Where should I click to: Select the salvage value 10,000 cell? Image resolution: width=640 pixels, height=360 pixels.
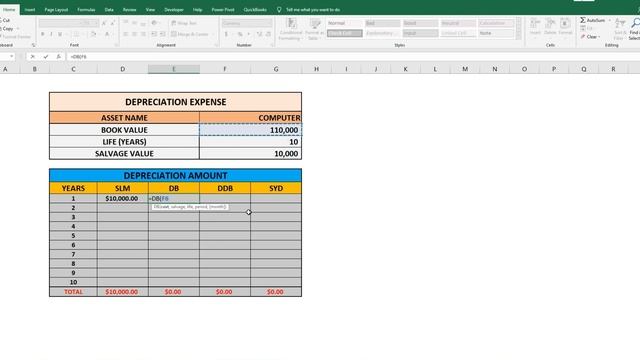pyautogui.click(x=251, y=153)
